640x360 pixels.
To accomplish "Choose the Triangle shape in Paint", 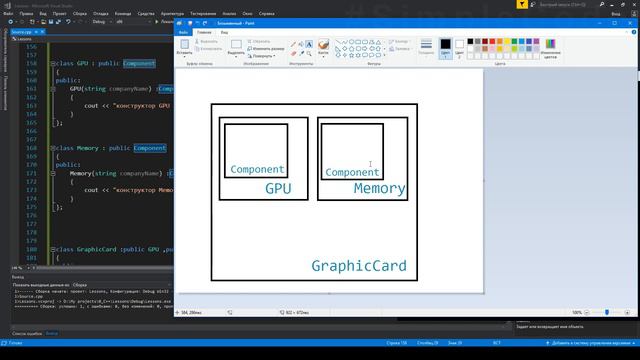I will 378,42.
